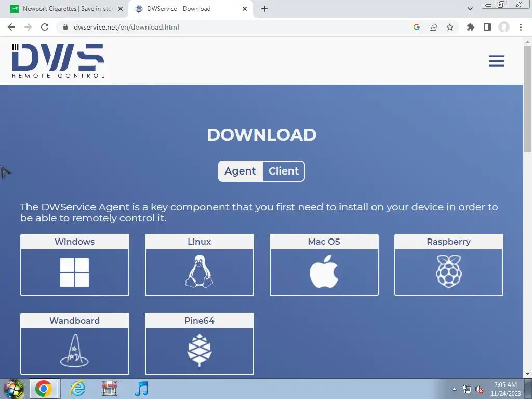
Task: Select the Wandboard download header
Action: (75, 321)
